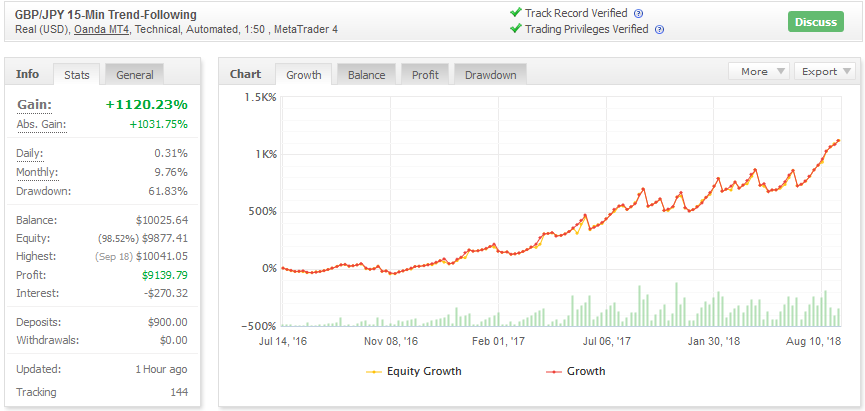Click the +1031.75% absolute gain value
The width and height of the screenshot is (865, 411).
(x=158, y=125)
